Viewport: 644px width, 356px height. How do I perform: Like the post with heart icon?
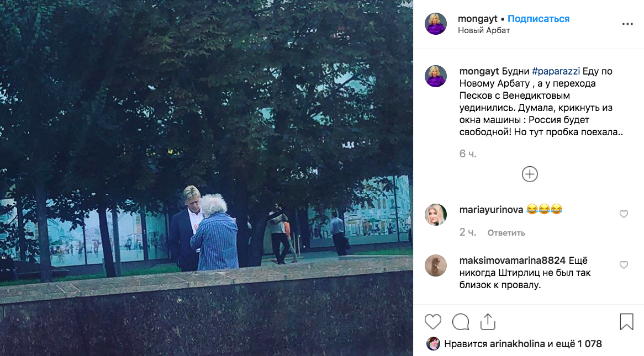pos(433,322)
